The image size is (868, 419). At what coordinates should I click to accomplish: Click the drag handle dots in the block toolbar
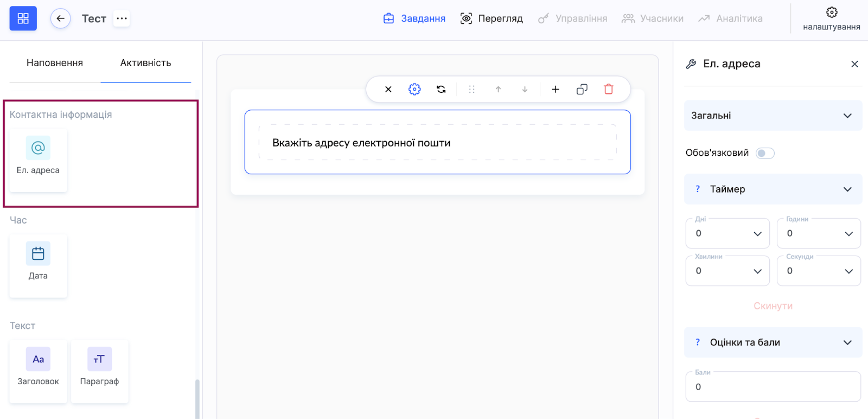pyautogui.click(x=471, y=89)
